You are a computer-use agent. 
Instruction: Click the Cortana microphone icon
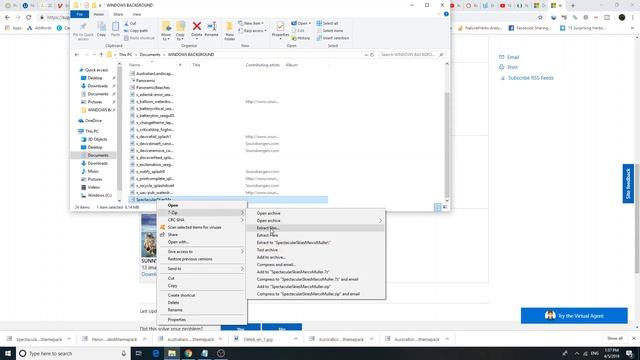(124, 353)
